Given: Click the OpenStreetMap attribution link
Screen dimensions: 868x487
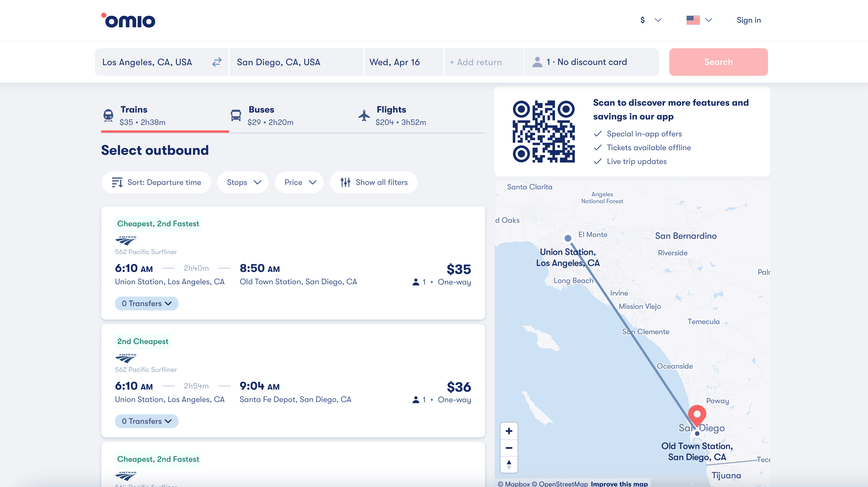Looking at the screenshot, I should pyautogui.click(x=560, y=484).
